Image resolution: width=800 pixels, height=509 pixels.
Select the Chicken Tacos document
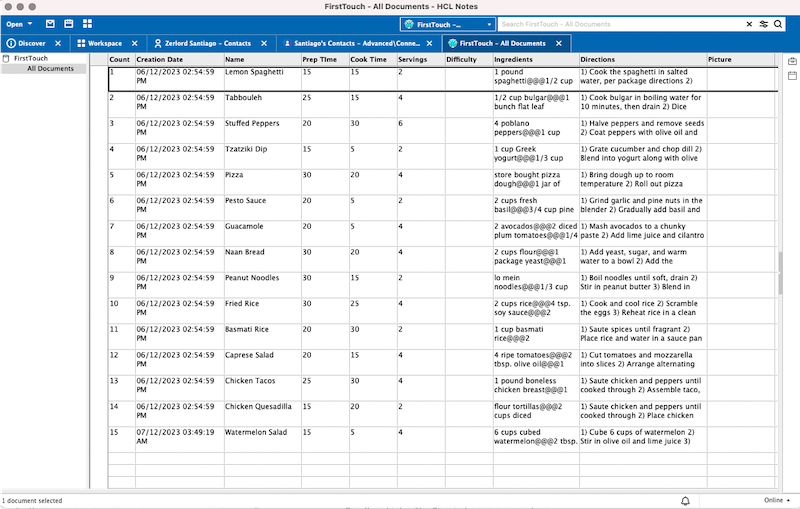[x=443, y=388]
